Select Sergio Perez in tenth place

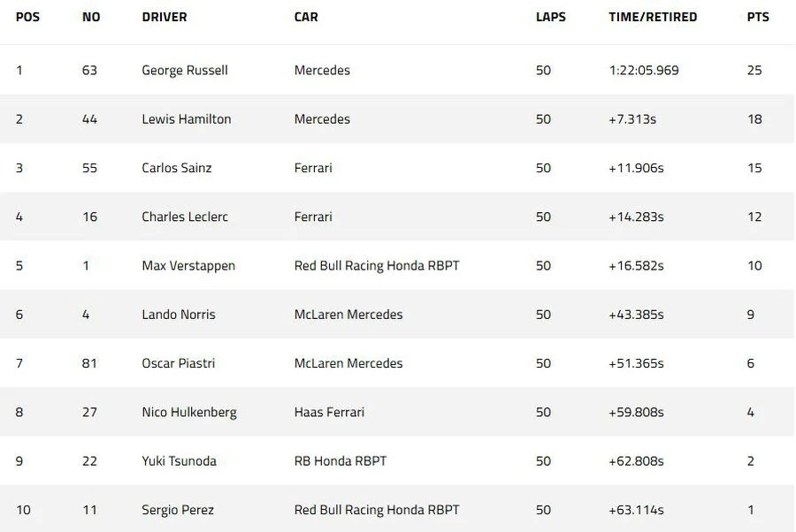(x=178, y=510)
